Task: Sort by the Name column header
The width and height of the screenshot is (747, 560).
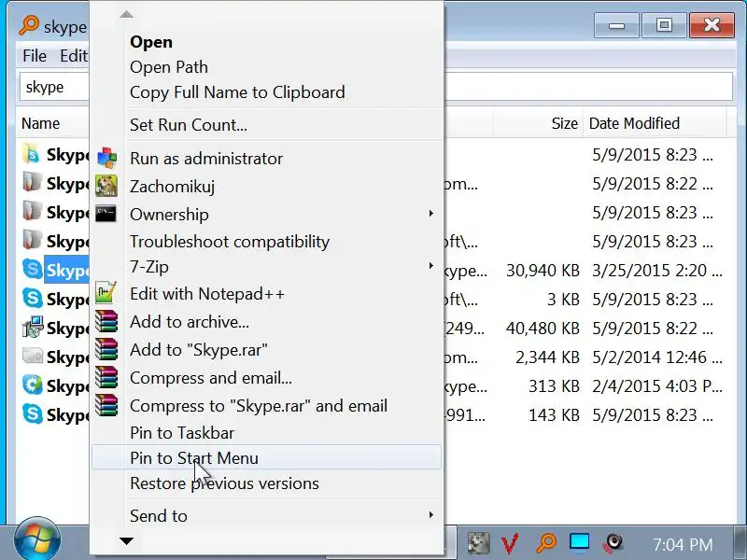Action: click(40, 123)
